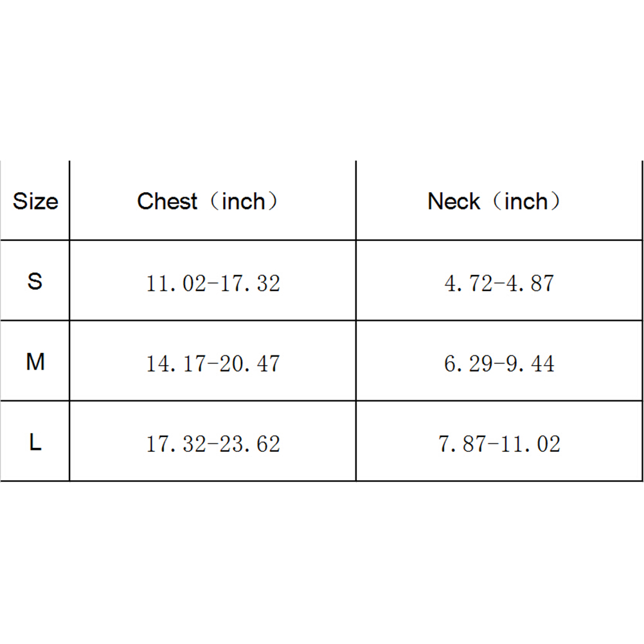Screen dimensions: 644x644
Task: Select the S size row label
Action: click(x=35, y=281)
